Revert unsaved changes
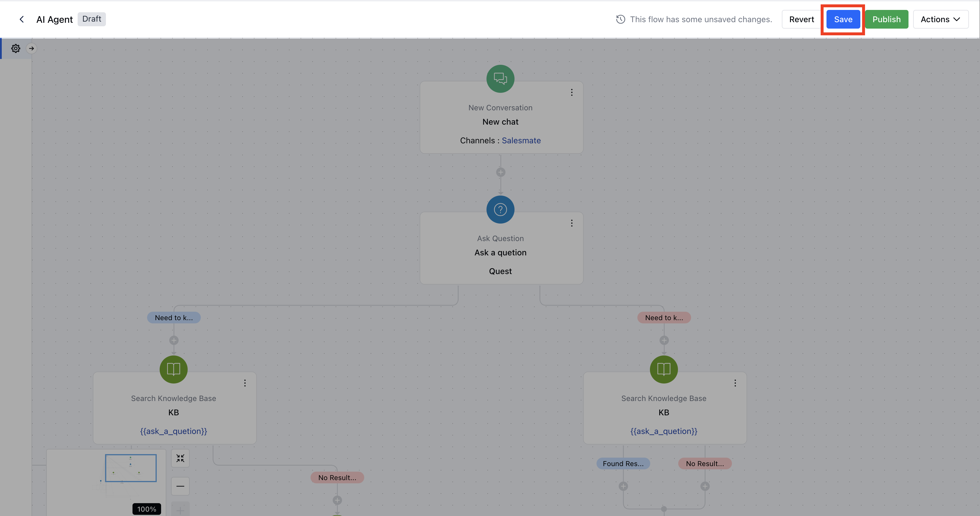The width and height of the screenshot is (980, 516). (x=801, y=19)
